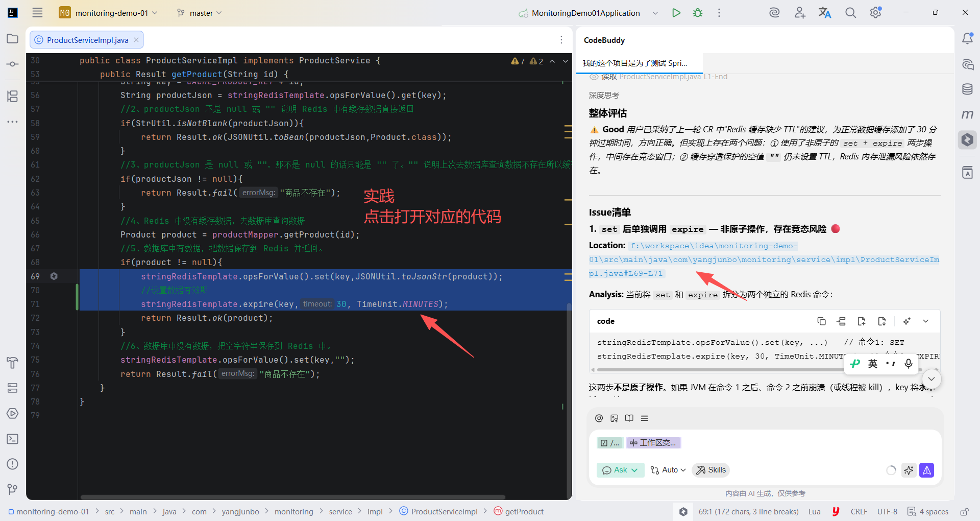This screenshot has height=521, width=980.
Task: Open the Code With Me add-user icon
Action: 800,13
